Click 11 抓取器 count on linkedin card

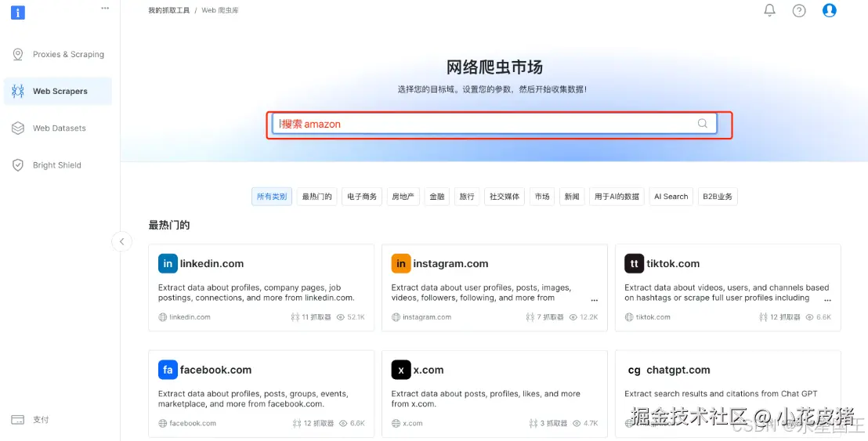pyautogui.click(x=311, y=317)
